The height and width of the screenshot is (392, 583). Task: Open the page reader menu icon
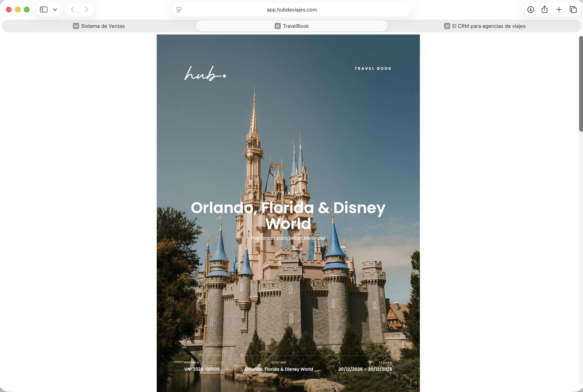coord(179,10)
